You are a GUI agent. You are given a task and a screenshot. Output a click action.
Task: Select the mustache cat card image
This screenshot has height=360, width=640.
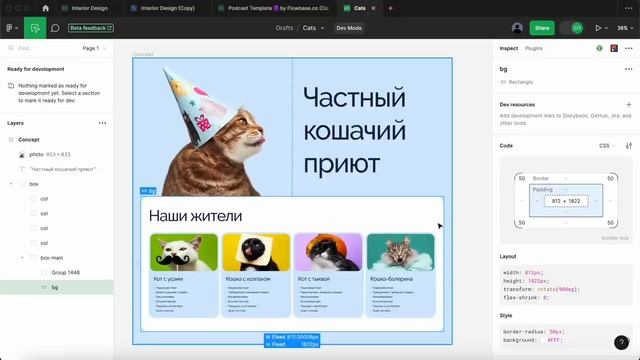tap(184, 252)
